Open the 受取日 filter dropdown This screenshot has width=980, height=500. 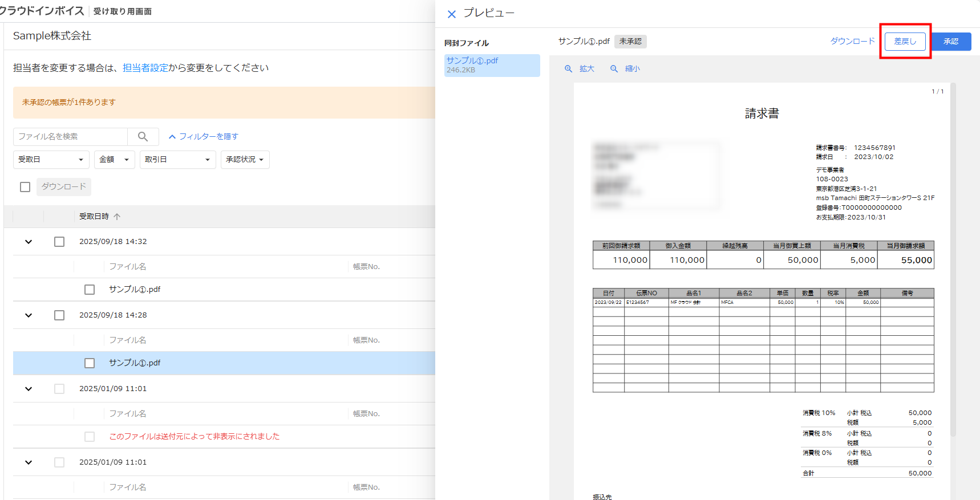point(51,160)
